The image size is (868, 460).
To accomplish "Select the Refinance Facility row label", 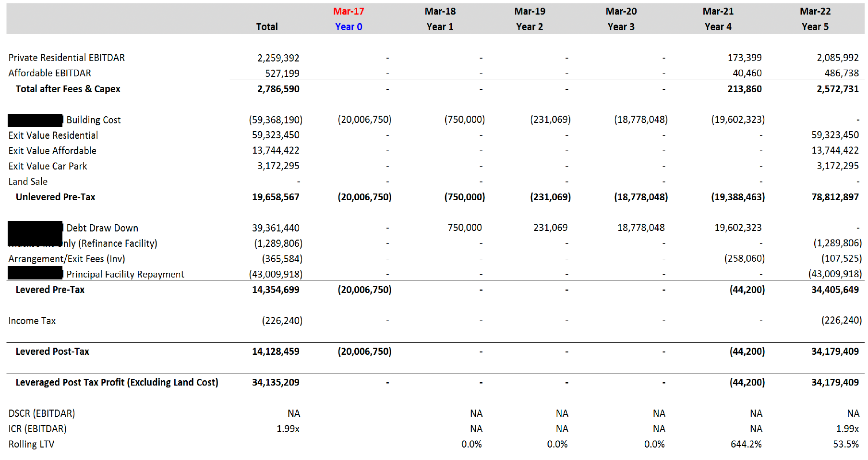I will pyautogui.click(x=109, y=243).
